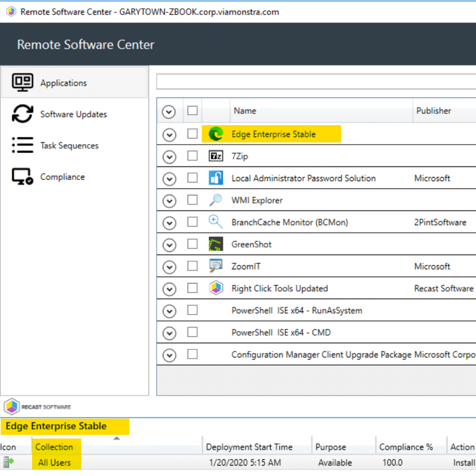
Task: Click the search input field above list
Action: [316, 81]
